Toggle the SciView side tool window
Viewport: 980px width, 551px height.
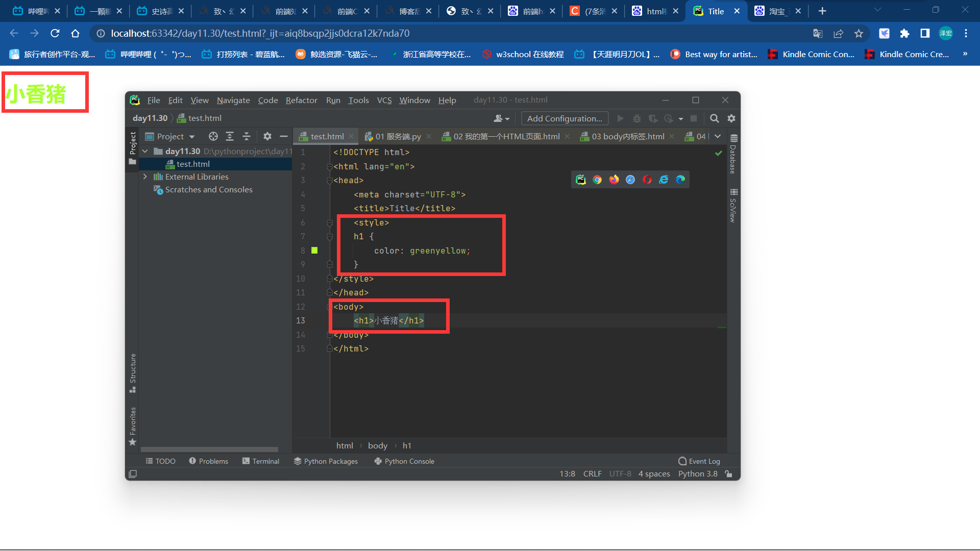[x=733, y=205]
